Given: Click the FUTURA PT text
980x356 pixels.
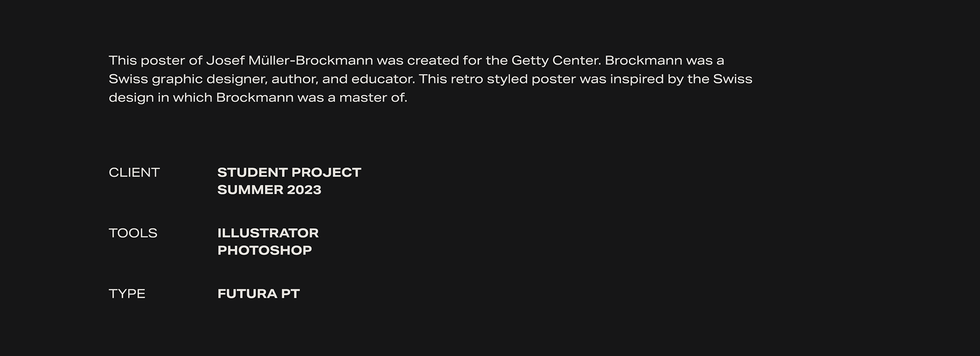Looking at the screenshot, I should point(259,294).
